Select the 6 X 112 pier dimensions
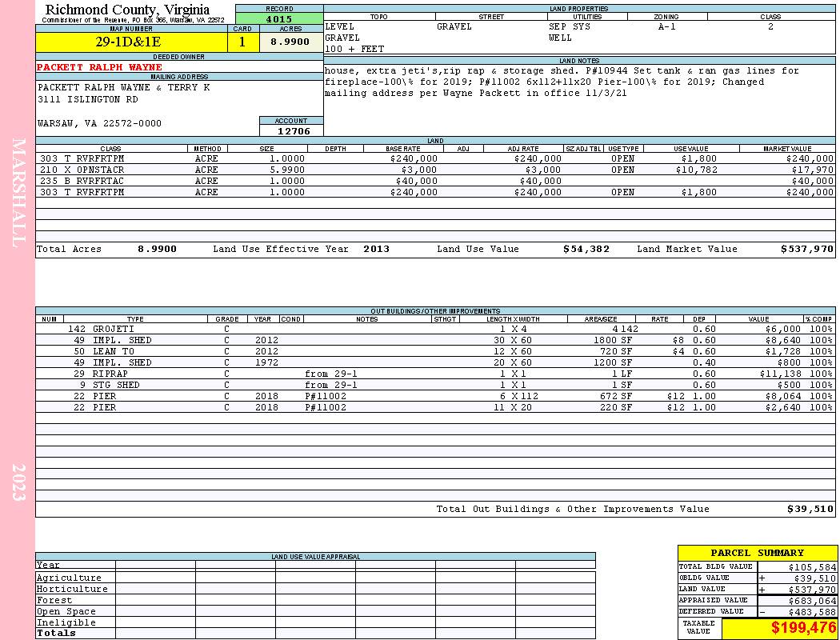 [518, 396]
